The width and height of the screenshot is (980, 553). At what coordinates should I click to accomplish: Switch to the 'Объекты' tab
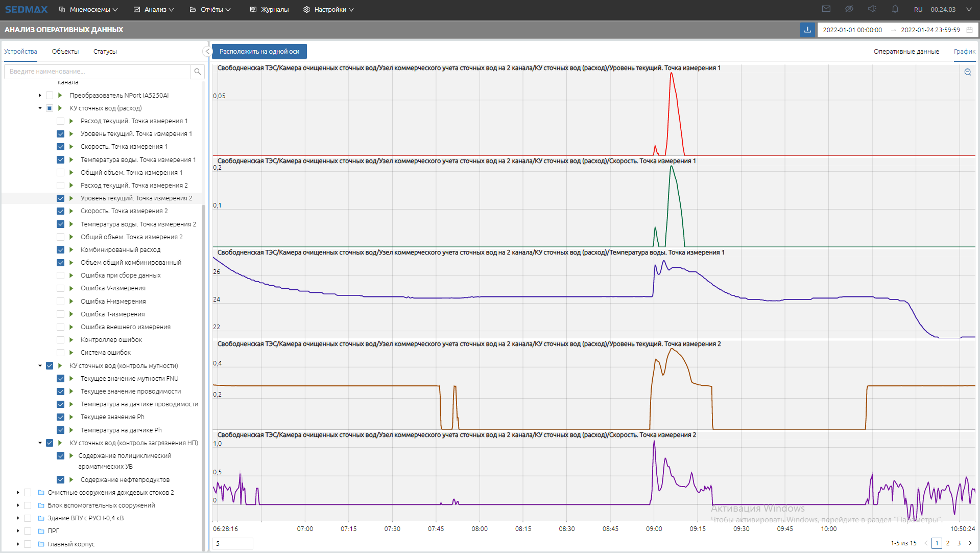[x=65, y=52]
